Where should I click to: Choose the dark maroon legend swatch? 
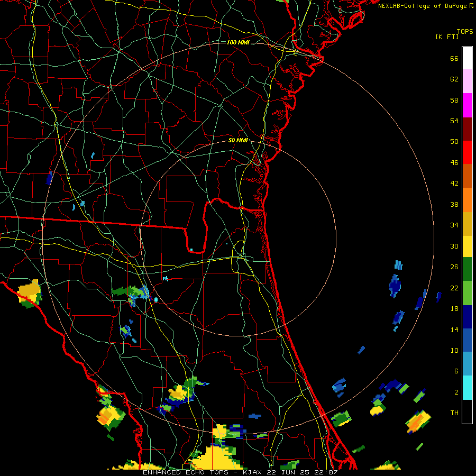point(467,129)
